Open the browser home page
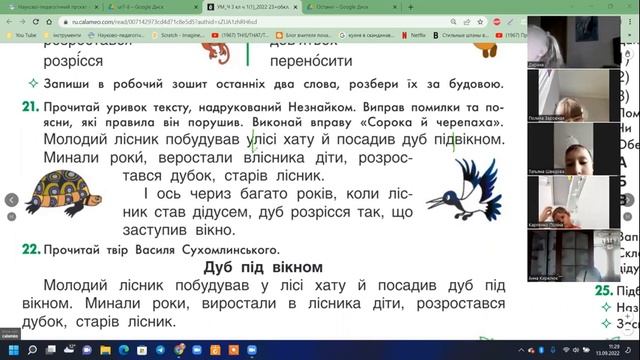 (x=49, y=22)
